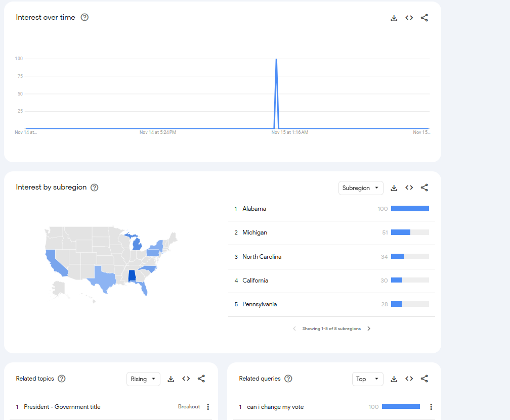
Task: Open help for Interest by subregion
Action: point(94,188)
